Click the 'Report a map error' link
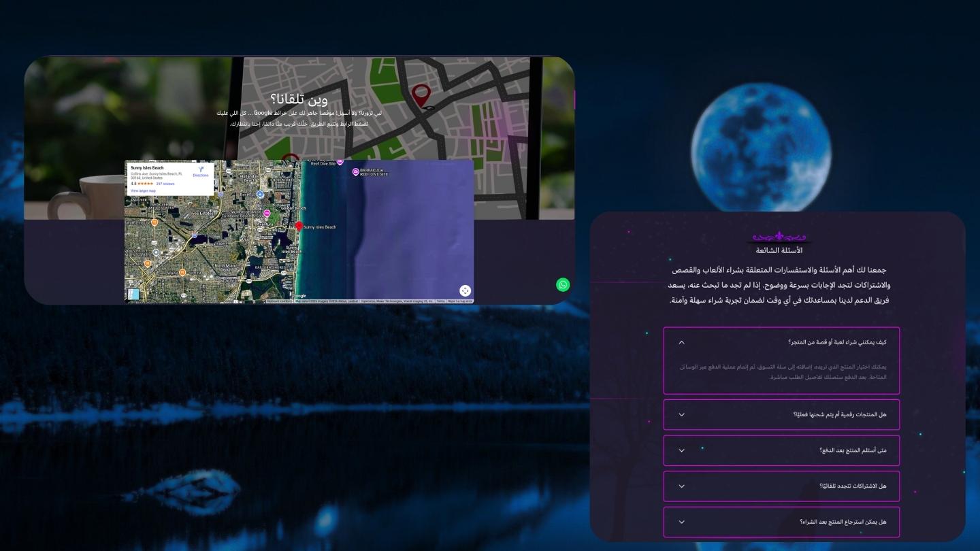 pyautogui.click(x=460, y=301)
